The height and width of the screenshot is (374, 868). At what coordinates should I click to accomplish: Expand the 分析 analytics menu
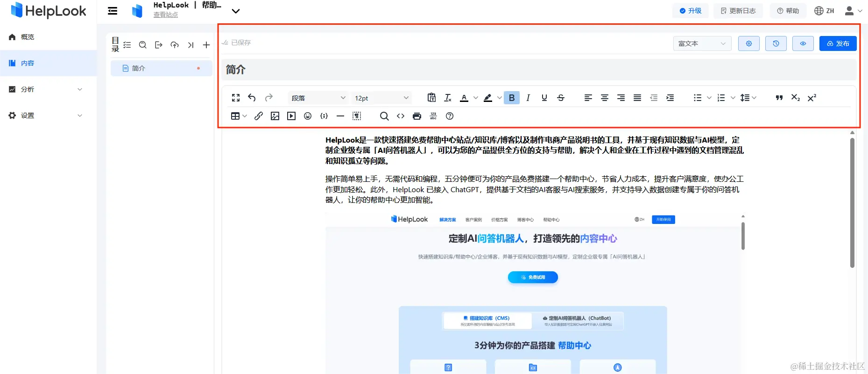click(48, 89)
